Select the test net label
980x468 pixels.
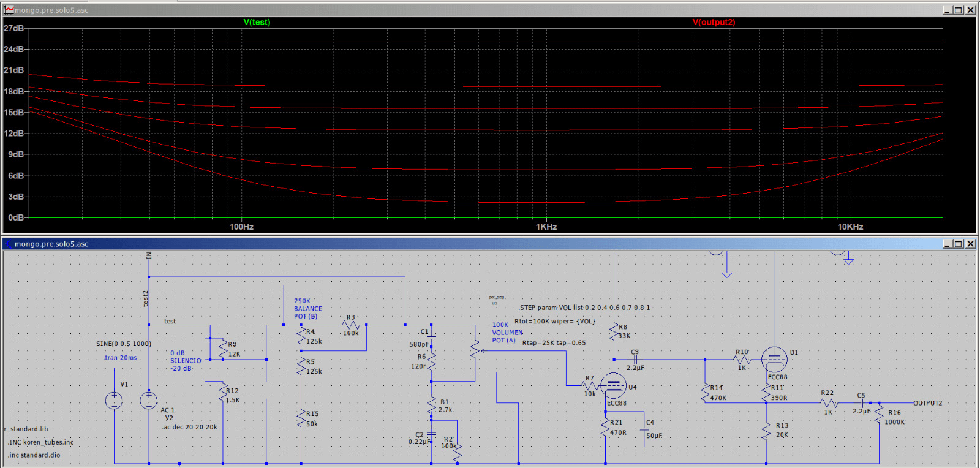(170, 321)
